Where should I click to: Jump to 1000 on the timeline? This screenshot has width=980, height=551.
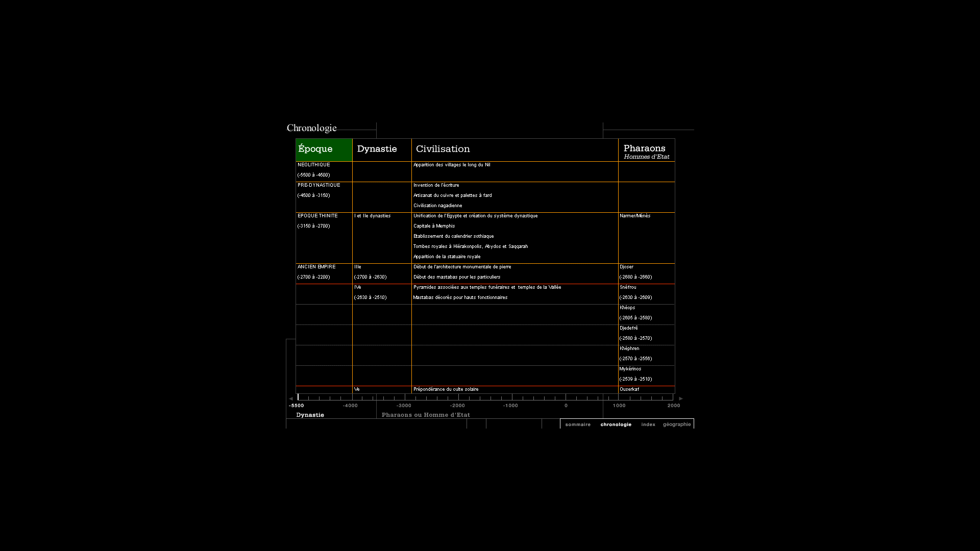coord(619,406)
